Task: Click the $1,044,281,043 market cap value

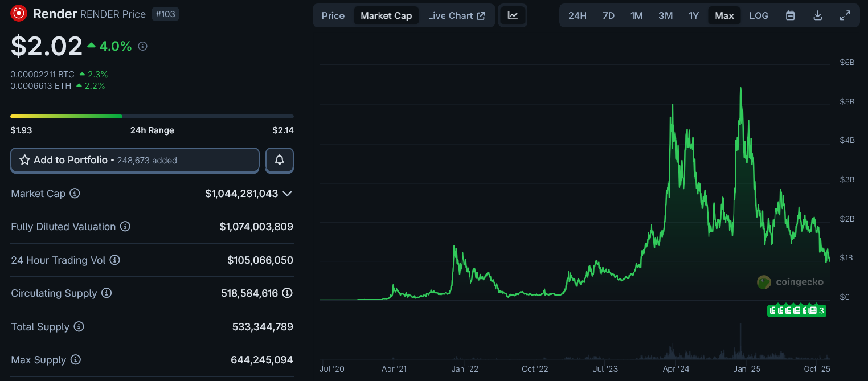Action: click(x=241, y=194)
